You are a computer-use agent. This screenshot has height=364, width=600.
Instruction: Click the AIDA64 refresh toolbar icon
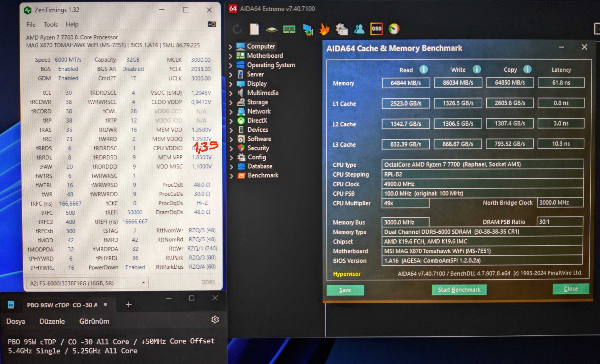pos(237,29)
